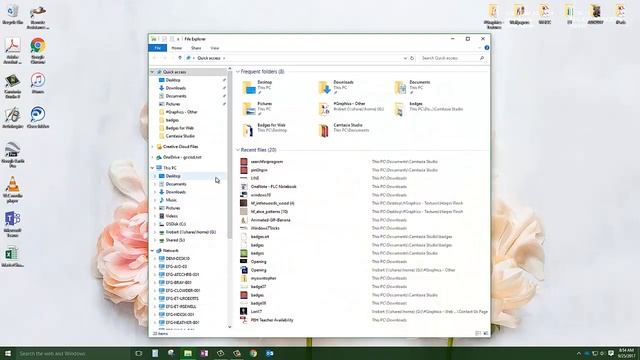
Task: Select pinned Documents under Quick access
Action: pyautogui.click(x=176, y=96)
